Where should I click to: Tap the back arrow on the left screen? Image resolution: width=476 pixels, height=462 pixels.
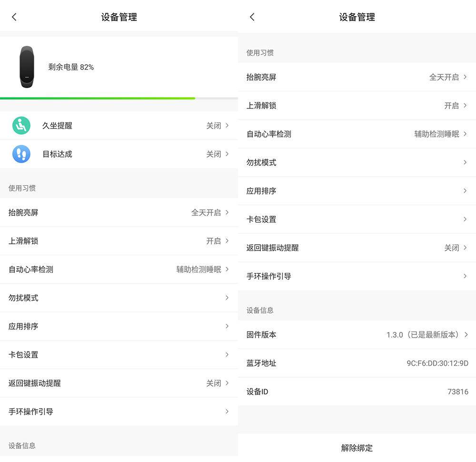pos(14,17)
